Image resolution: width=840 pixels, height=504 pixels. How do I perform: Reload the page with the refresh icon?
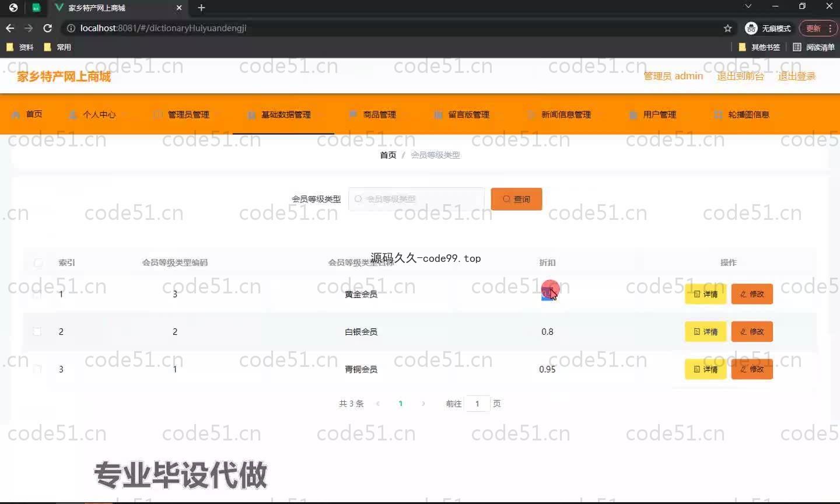click(x=48, y=28)
